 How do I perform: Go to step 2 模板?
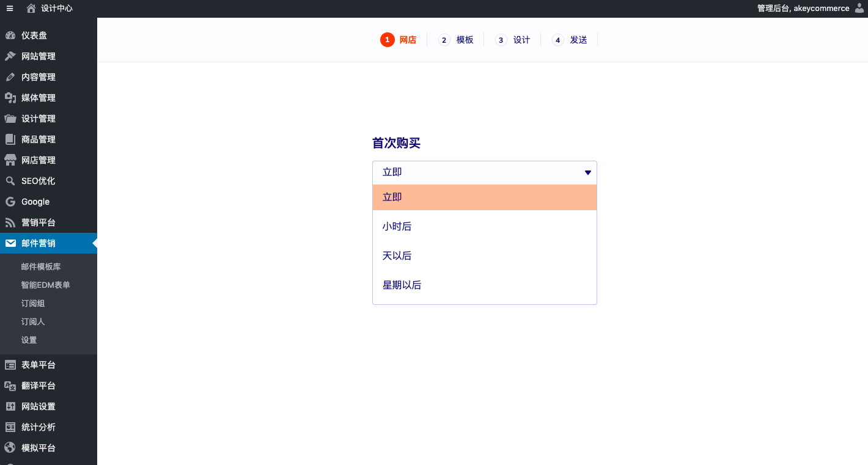pyautogui.click(x=456, y=40)
